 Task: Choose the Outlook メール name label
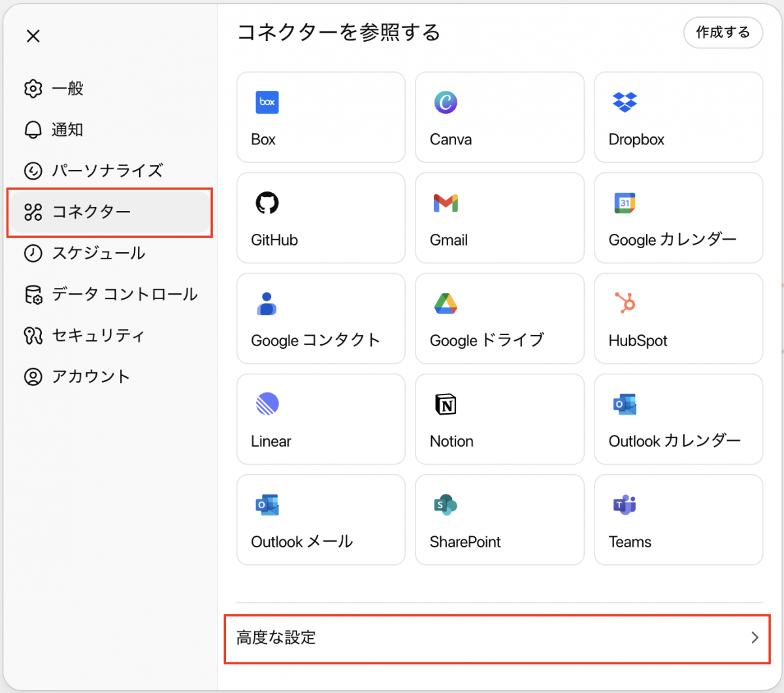302,542
